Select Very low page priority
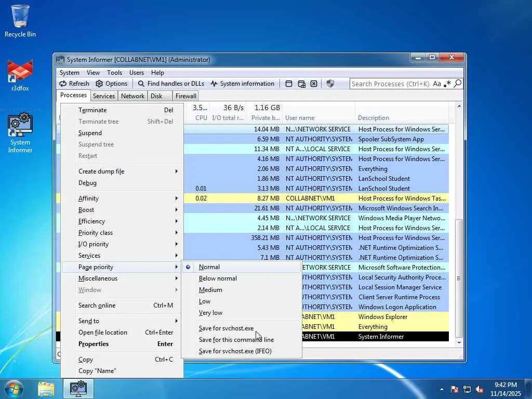 [x=241, y=313]
